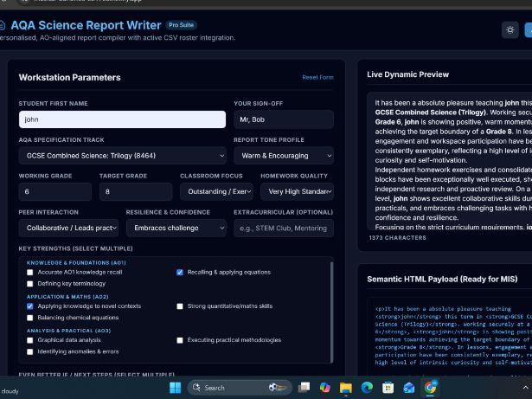Click the Workstation Parameters heading
The height and width of the screenshot is (399, 532).
click(x=69, y=77)
